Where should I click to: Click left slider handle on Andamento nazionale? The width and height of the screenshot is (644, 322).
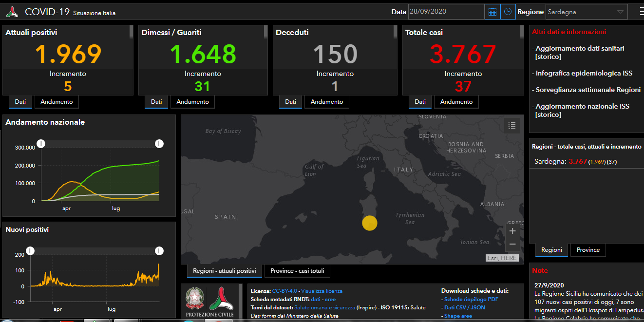[x=41, y=144]
